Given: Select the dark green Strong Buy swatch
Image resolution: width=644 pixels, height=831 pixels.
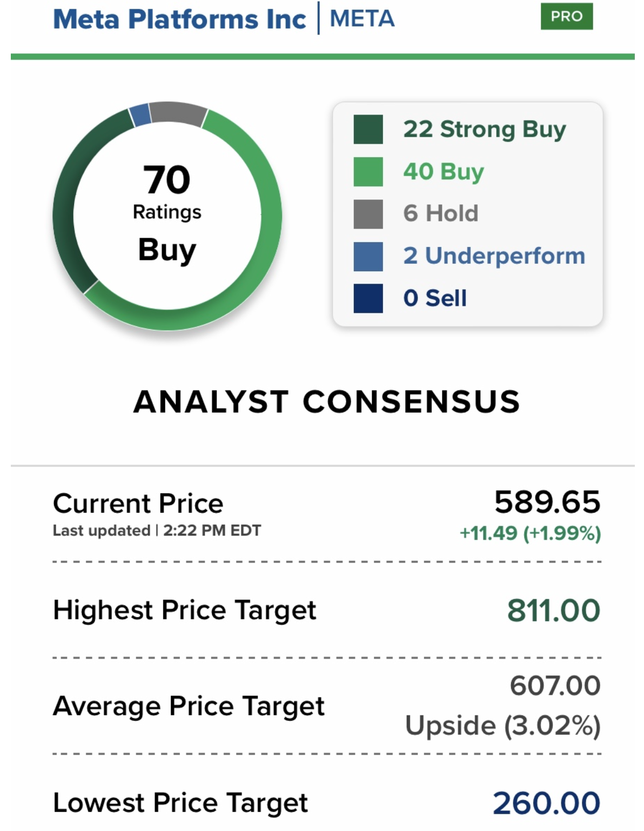Looking at the screenshot, I should [368, 130].
